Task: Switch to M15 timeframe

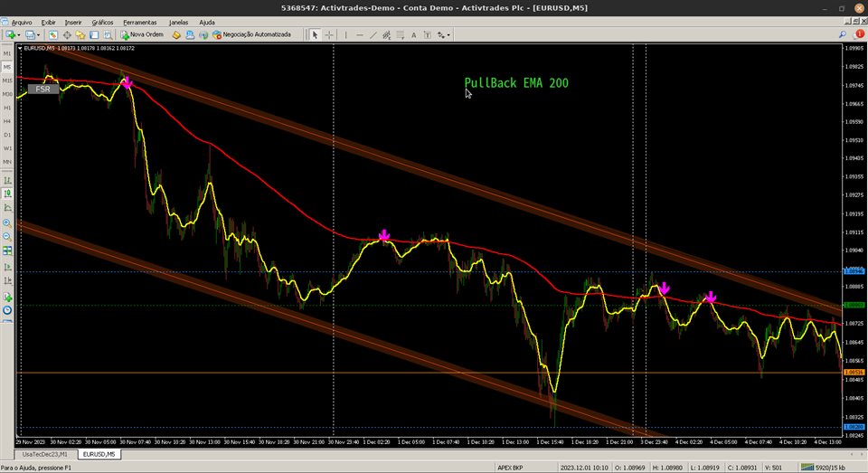Action: pos(7,80)
